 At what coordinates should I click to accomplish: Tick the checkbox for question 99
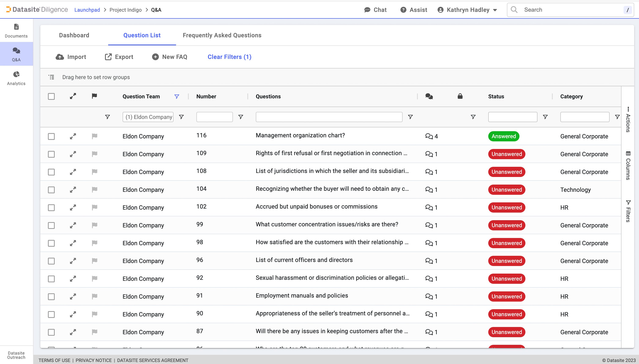(x=51, y=225)
